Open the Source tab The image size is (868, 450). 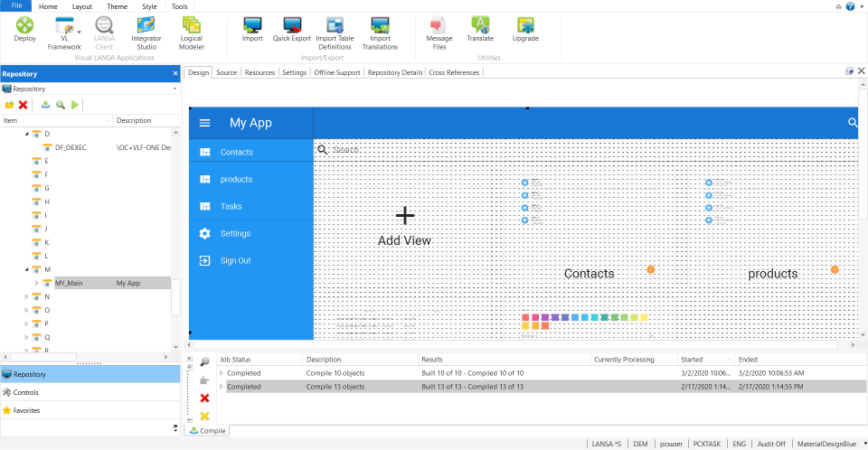point(226,72)
